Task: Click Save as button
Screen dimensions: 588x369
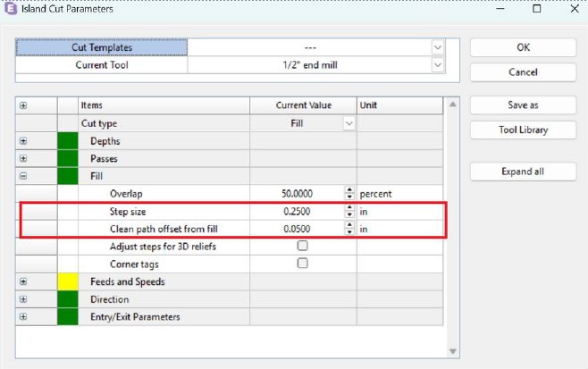Action: point(523,105)
